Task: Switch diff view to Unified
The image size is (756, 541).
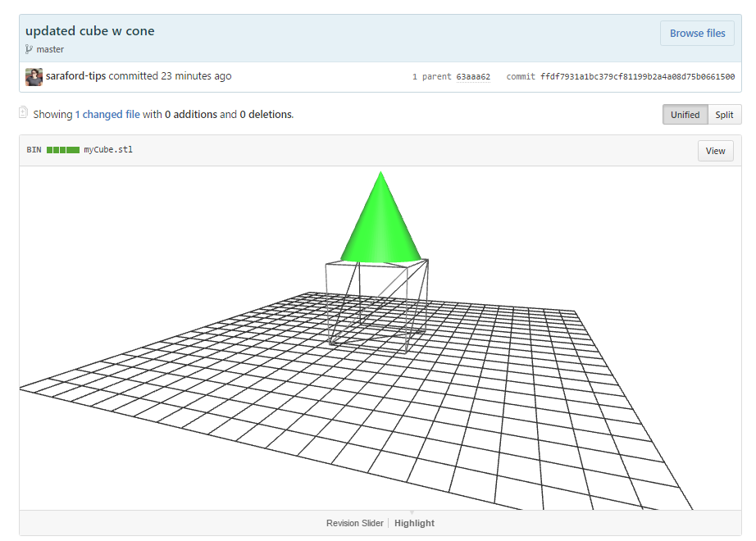Action: click(x=685, y=115)
